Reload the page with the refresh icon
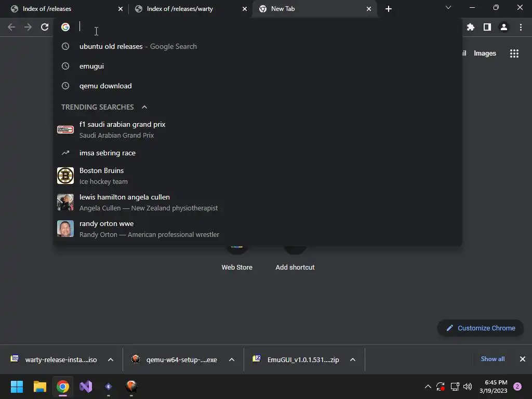Screen dimensions: 532x399 click(45, 27)
